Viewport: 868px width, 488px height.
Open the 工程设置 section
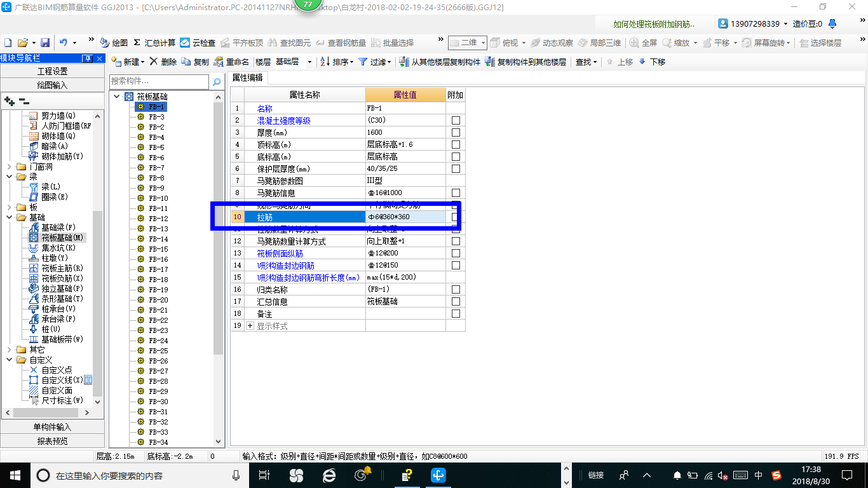52,71
